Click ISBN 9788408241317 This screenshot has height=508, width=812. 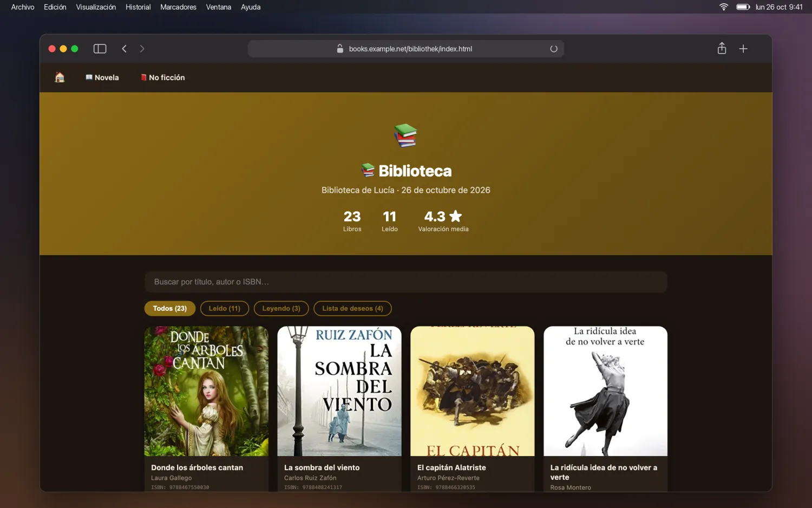[x=313, y=487]
